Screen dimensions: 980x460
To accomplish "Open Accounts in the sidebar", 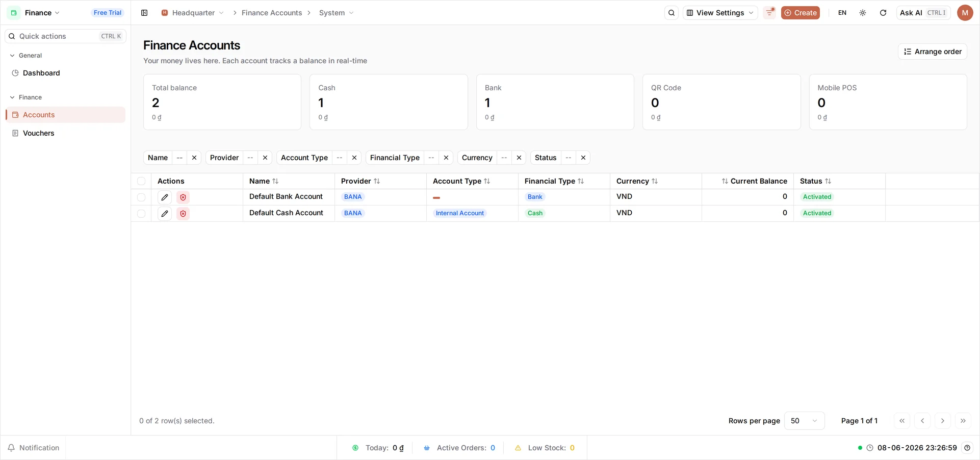I will (65, 115).
